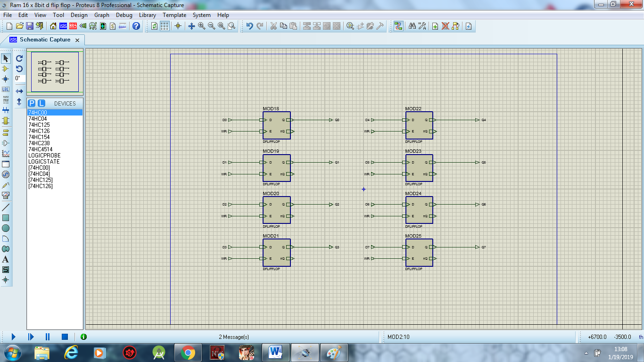Click the rotation angle input field
The width and height of the screenshot is (644, 362).
(x=19, y=78)
